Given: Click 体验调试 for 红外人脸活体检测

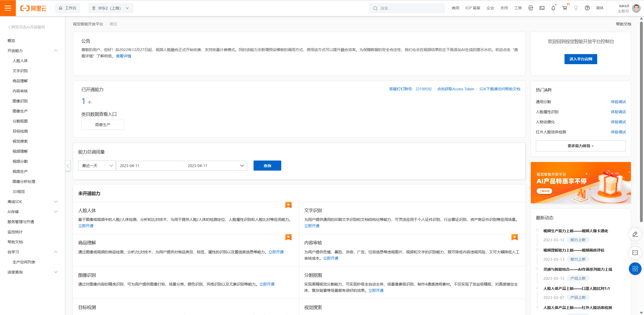Looking at the screenshot, I should click(618, 132).
